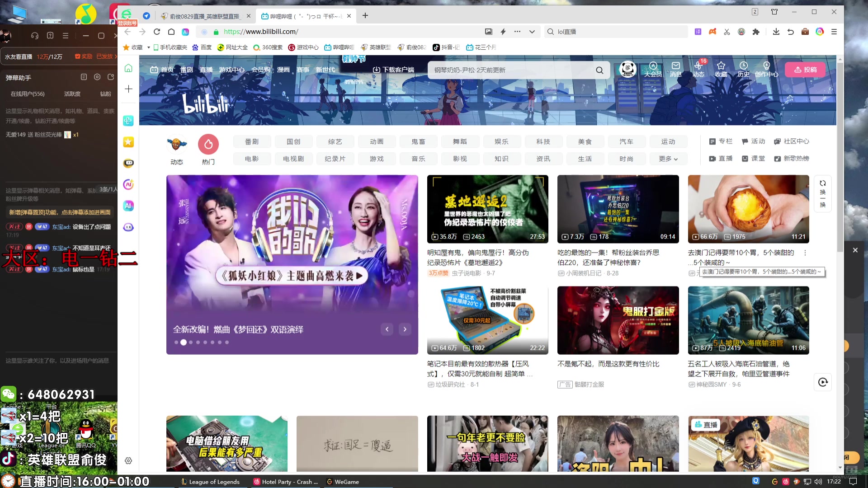Go back to previous page
The image size is (868, 488).
pos(127,32)
